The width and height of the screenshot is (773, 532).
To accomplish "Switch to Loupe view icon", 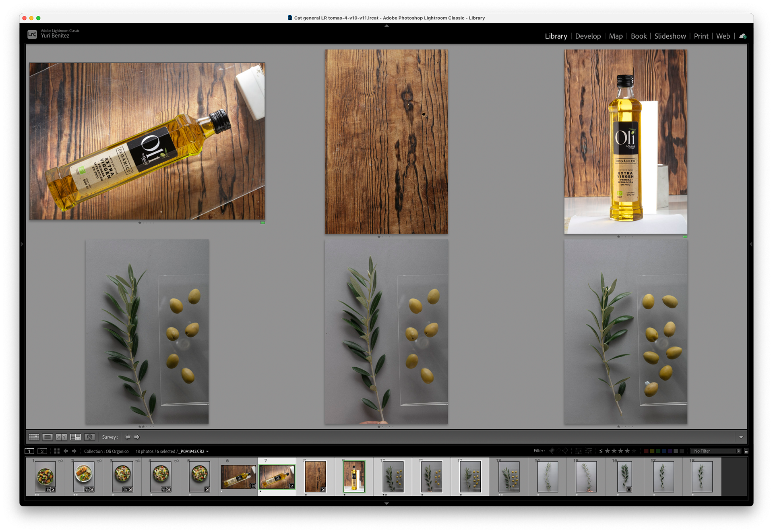I will click(x=48, y=437).
